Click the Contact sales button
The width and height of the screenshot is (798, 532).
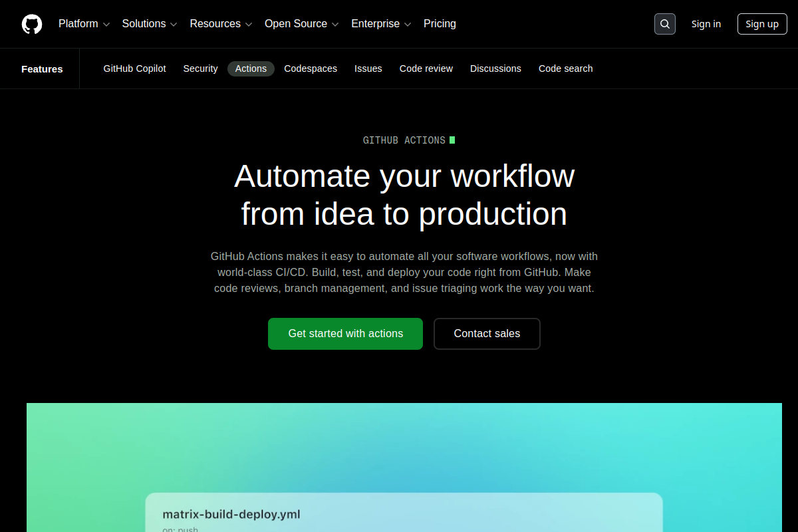[x=487, y=334]
